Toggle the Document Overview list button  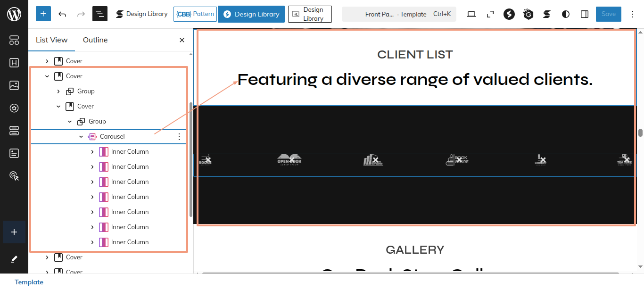coord(100,14)
